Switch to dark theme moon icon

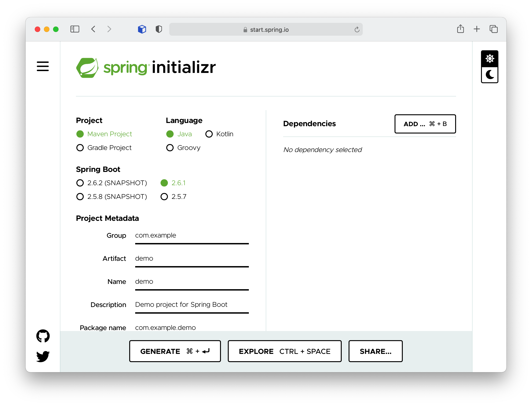[x=489, y=75]
